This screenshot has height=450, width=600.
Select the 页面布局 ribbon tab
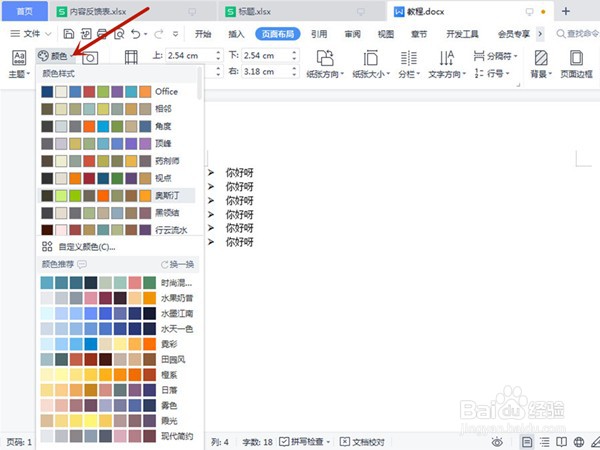[x=277, y=34]
